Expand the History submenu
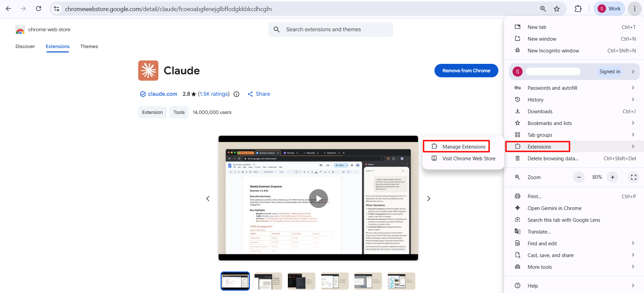The height and width of the screenshot is (293, 644). tap(633, 99)
